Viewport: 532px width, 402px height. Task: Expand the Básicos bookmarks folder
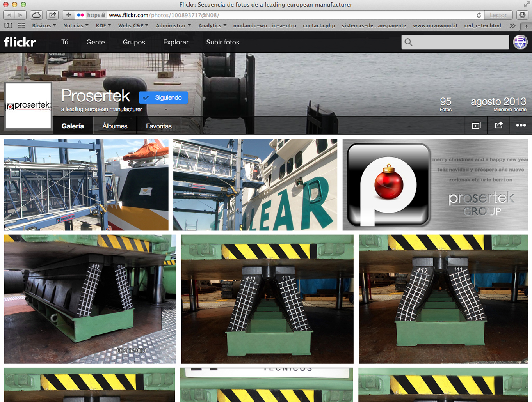pos(44,25)
